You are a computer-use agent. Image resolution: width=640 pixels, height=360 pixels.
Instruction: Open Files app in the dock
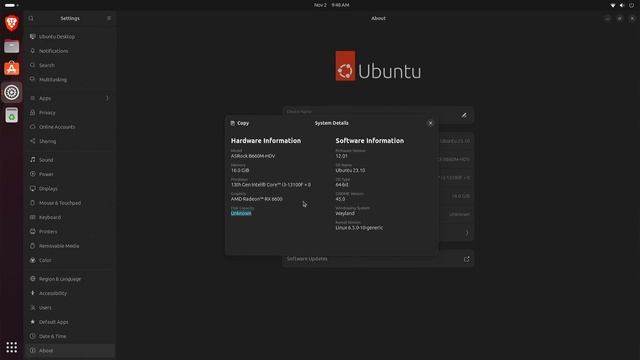pyautogui.click(x=11, y=46)
